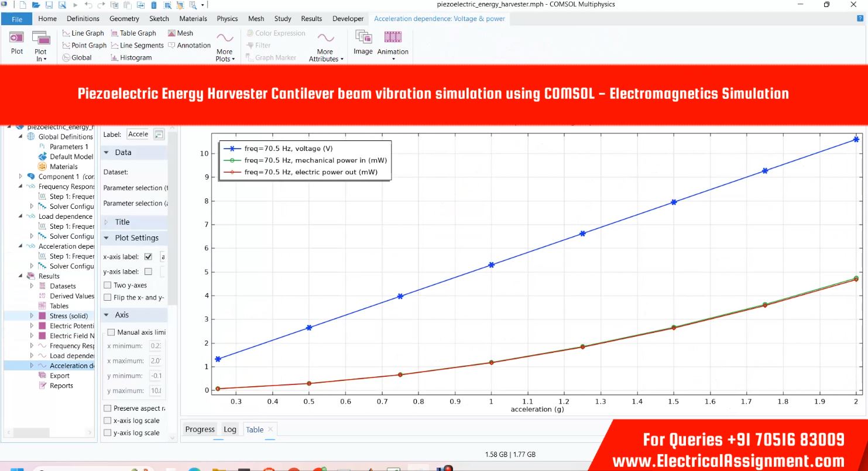Screen dimensions: 868x471
Task: Open the File menu button
Action: (x=17, y=19)
